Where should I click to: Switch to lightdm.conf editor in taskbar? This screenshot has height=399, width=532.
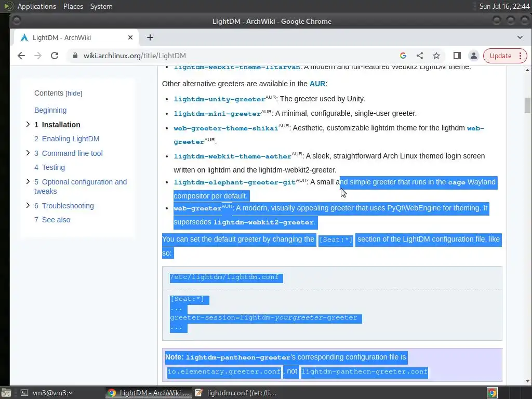point(236,393)
